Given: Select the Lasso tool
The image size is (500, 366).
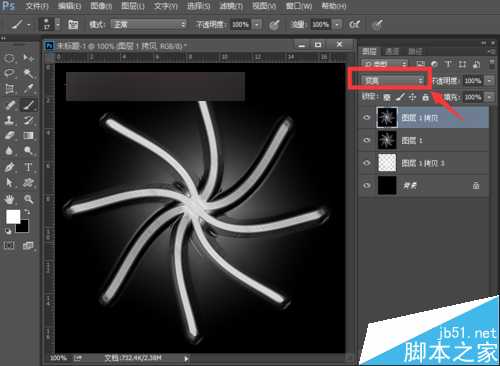Looking at the screenshot, I should pyautogui.click(x=9, y=73).
